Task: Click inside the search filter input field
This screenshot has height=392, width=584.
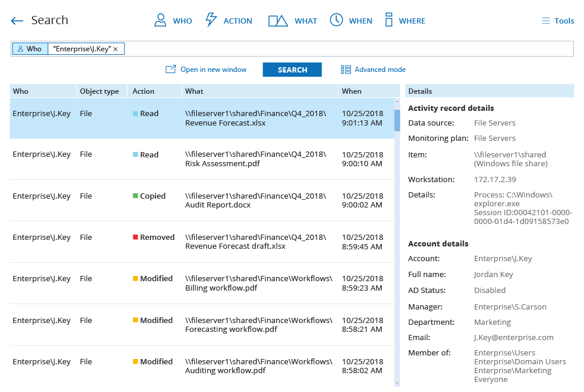Action: tap(349, 49)
